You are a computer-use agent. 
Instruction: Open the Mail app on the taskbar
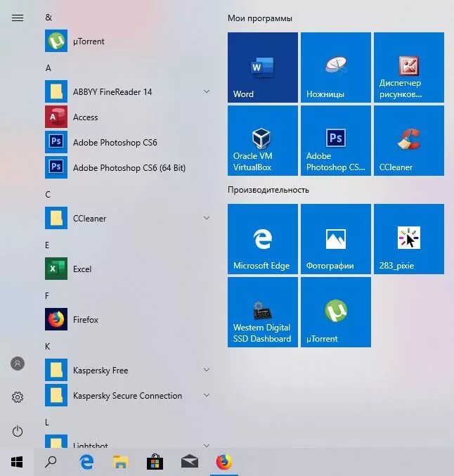(190, 462)
